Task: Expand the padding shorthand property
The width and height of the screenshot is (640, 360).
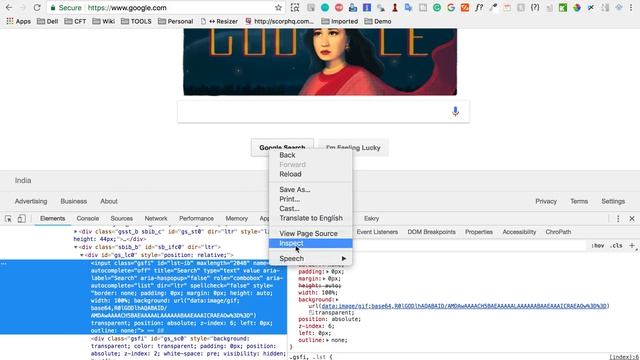Action: 328,271
